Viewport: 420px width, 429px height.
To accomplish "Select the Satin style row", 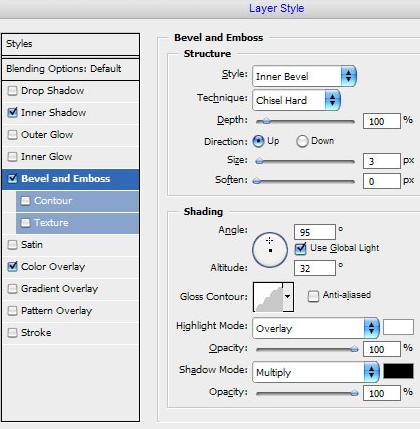I will coord(70,245).
